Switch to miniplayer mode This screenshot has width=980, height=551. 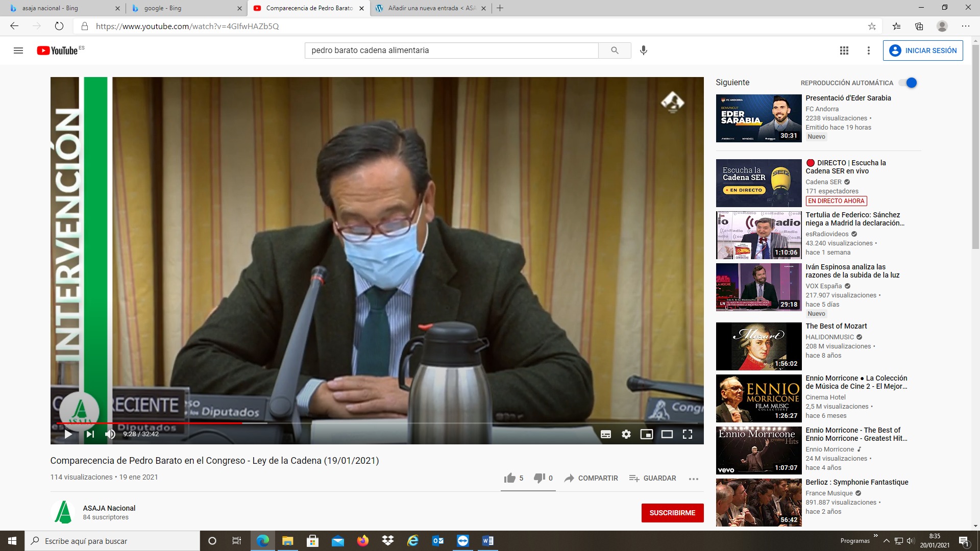click(x=647, y=434)
